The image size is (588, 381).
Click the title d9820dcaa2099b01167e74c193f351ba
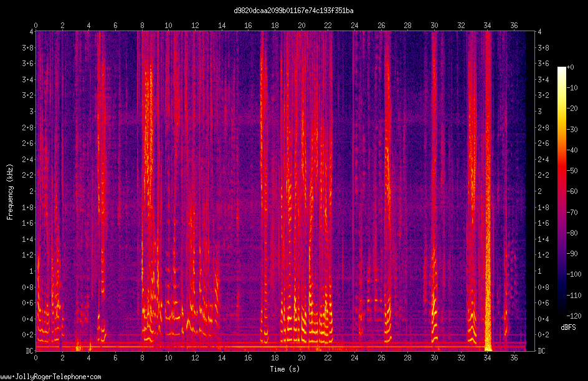point(293,11)
